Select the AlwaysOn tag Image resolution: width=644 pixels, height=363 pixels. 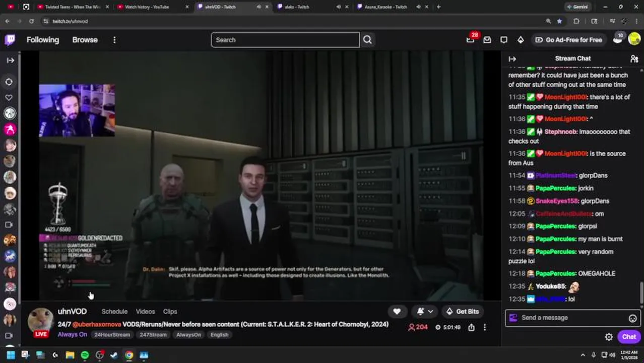point(188,335)
